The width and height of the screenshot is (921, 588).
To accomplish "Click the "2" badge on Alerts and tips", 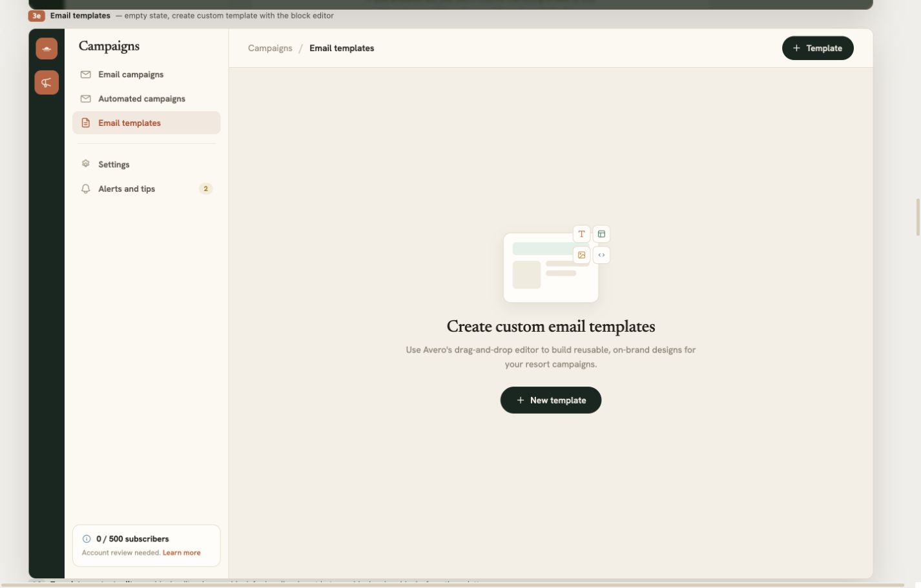I will coord(206,189).
